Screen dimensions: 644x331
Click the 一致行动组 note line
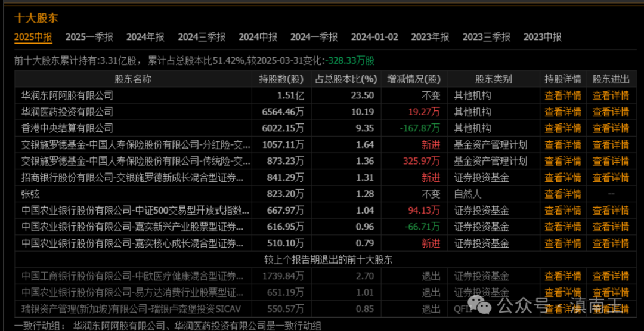pyautogui.click(x=168, y=326)
